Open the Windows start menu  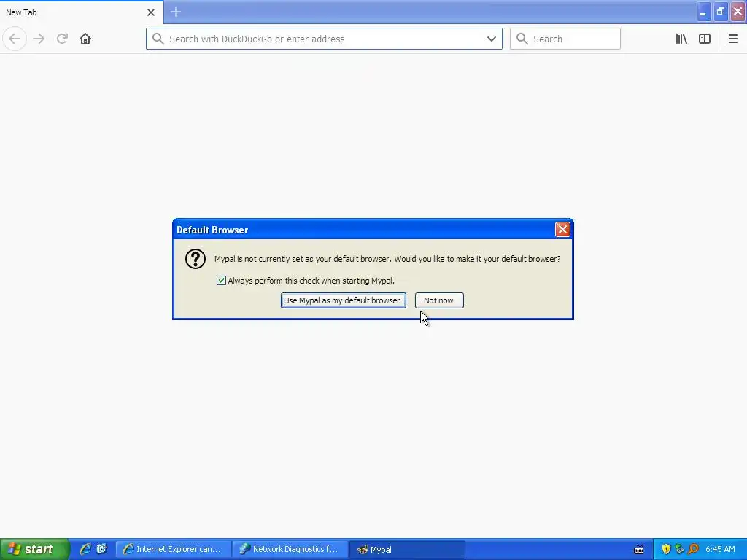(34, 549)
